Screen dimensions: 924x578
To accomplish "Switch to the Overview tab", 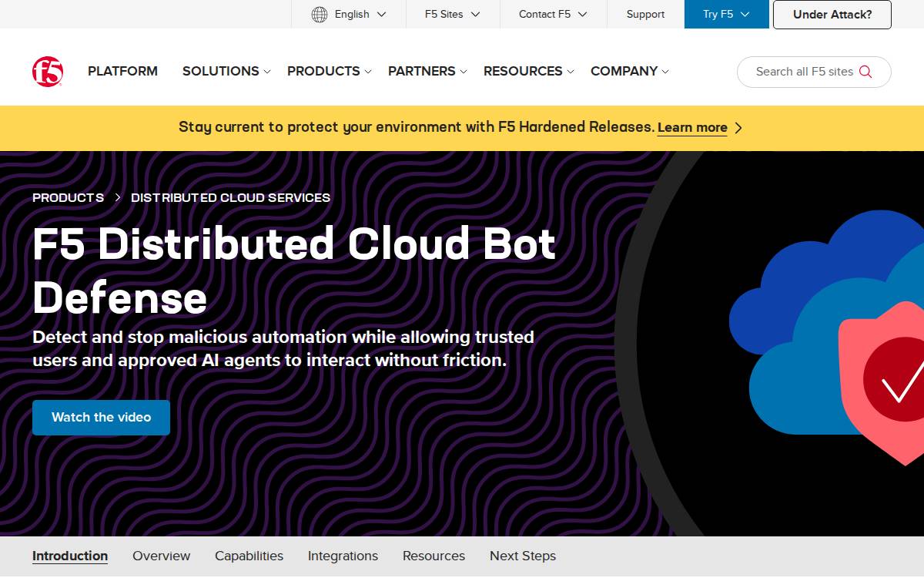I will pos(161,556).
